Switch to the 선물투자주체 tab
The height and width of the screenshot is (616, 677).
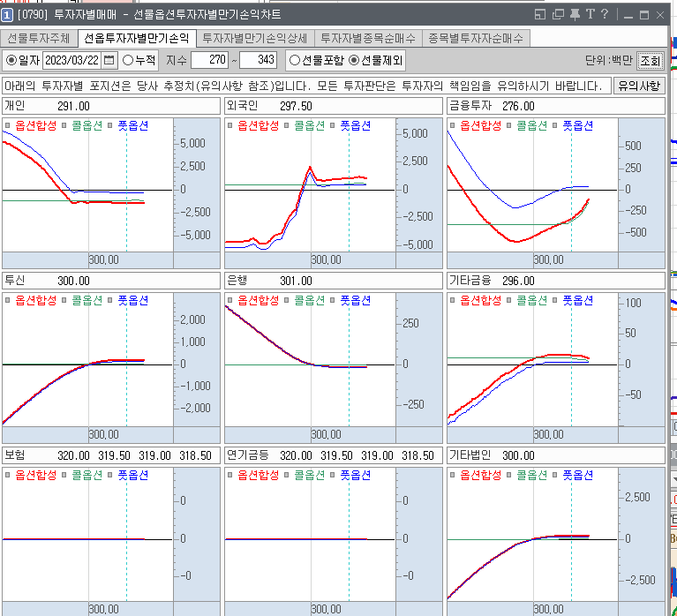pos(38,38)
